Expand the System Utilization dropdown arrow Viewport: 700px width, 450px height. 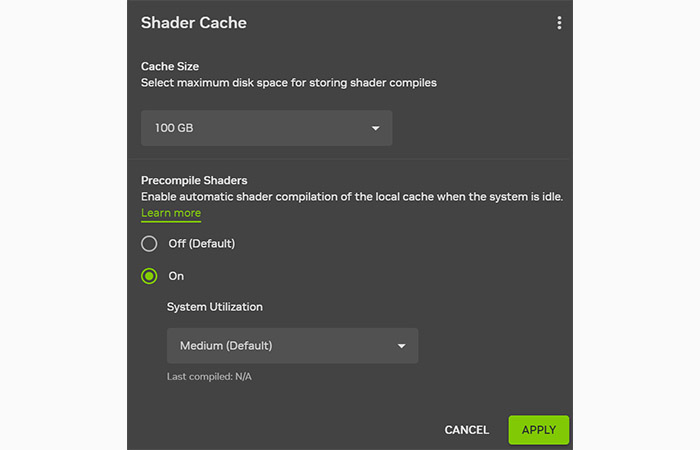402,346
